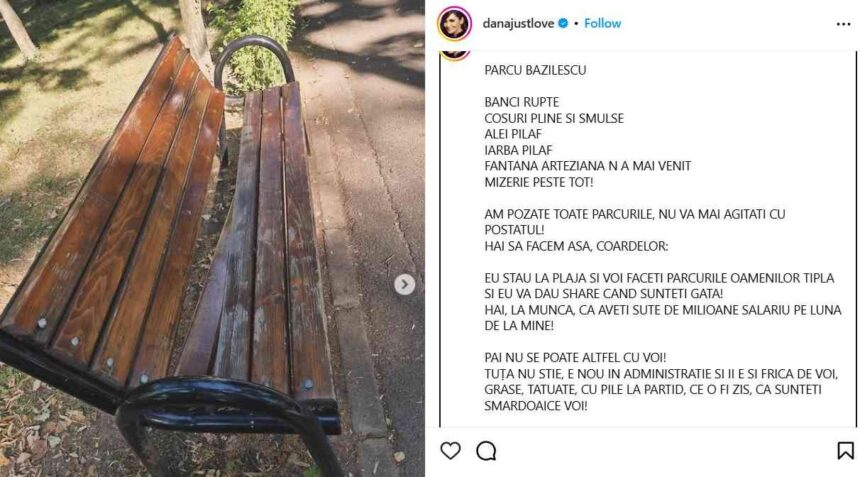This screenshot has width=860, height=477.
Task: Click the blue verified badge
Action: point(563,24)
